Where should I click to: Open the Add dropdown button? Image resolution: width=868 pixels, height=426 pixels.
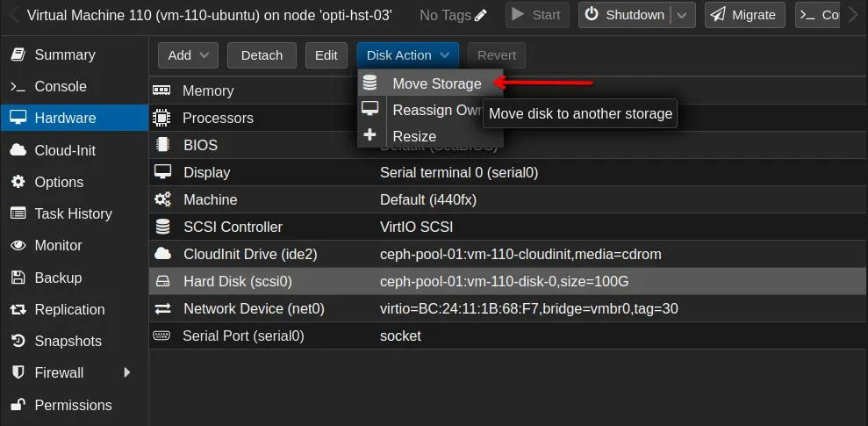coord(188,55)
